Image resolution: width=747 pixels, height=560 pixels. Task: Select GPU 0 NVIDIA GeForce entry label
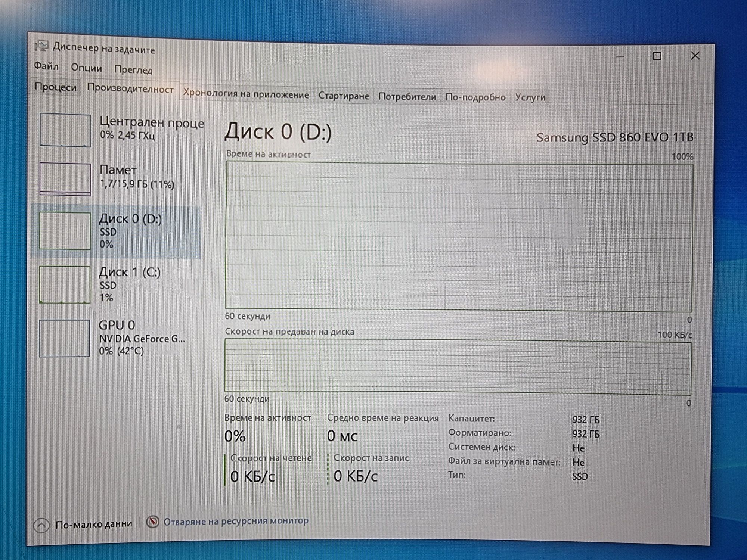pos(142,337)
